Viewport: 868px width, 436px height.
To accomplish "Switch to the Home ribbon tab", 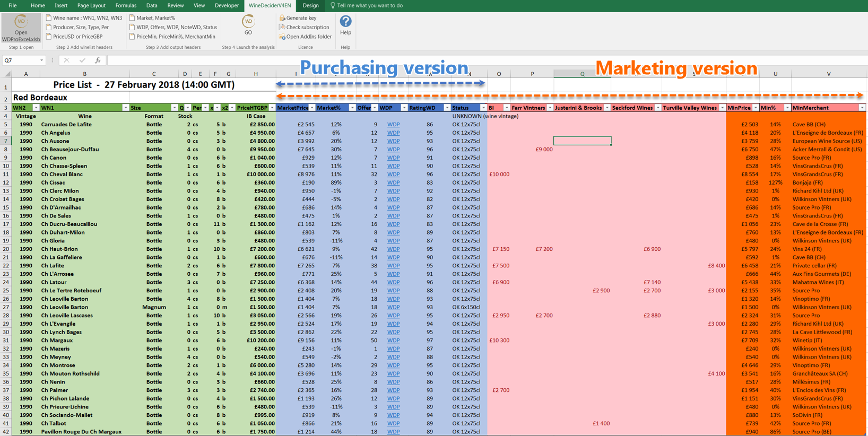I will click(38, 5).
